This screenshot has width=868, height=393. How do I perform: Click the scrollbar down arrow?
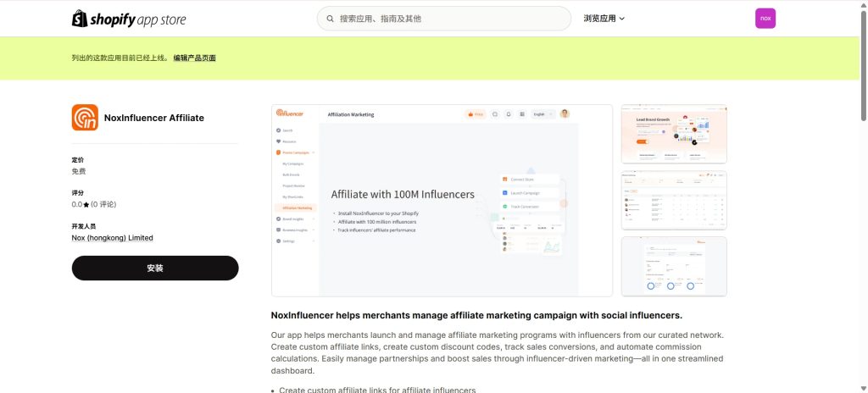coord(862,388)
